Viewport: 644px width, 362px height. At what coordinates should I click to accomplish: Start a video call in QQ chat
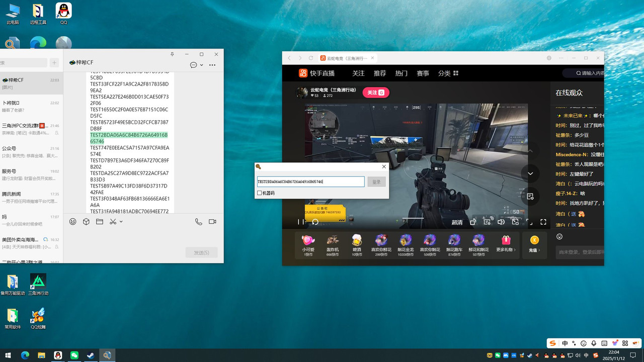coord(212,222)
